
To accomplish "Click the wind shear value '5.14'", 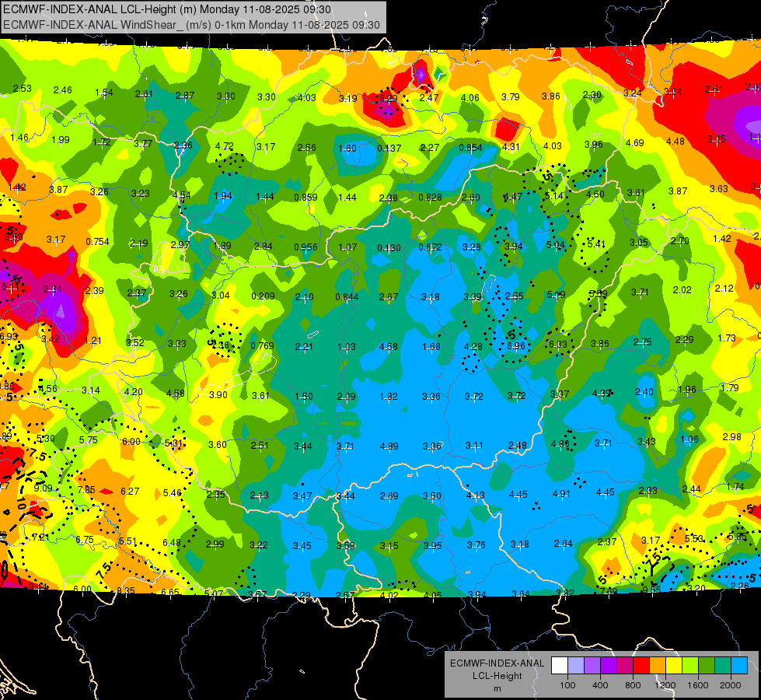I will [553, 195].
